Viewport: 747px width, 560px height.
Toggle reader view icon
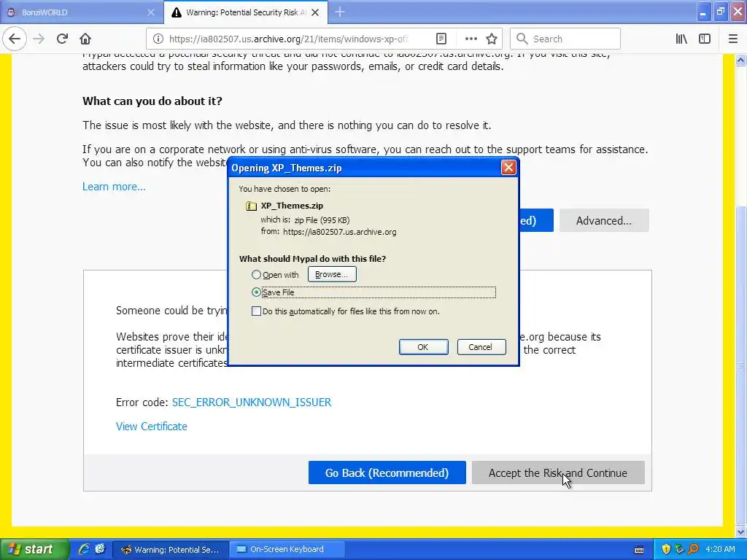pyautogui.click(x=441, y=39)
